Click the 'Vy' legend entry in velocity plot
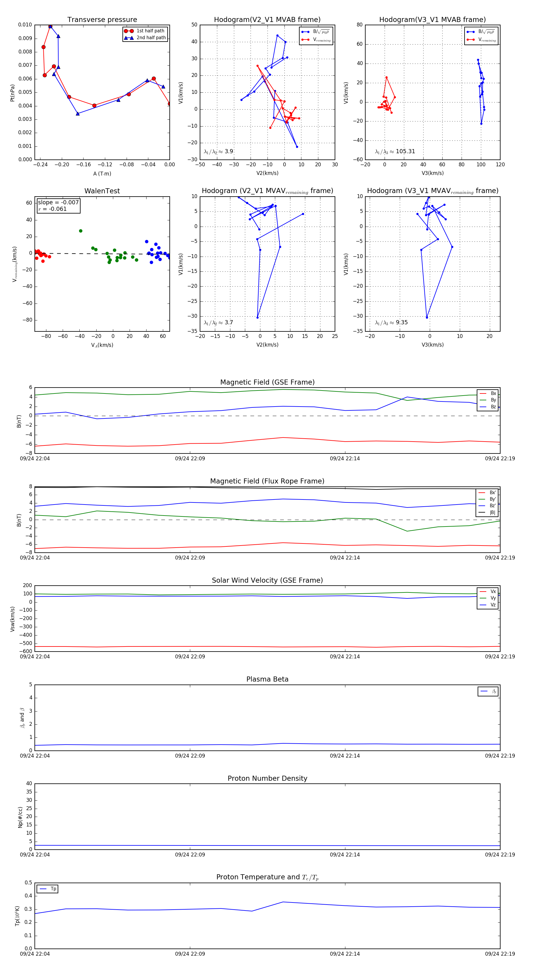 [488, 598]
